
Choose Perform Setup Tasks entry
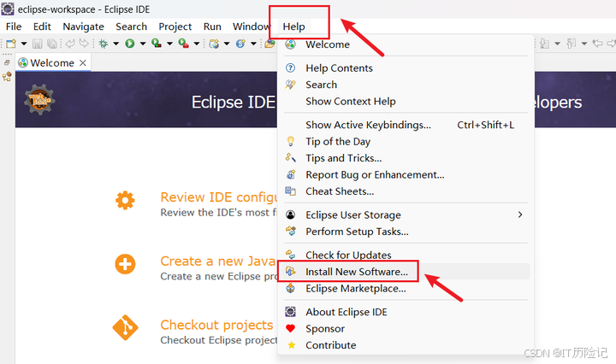click(x=406, y=232)
